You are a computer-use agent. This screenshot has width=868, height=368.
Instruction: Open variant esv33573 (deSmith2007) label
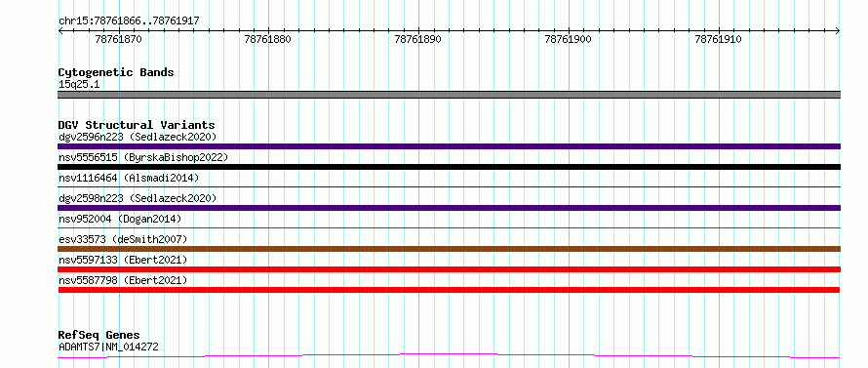(x=123, y=239)
